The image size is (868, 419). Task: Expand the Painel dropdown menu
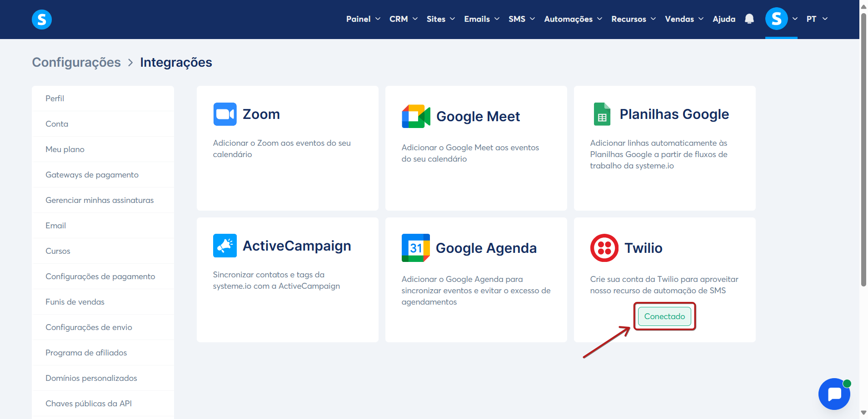pyautogui.click(x=363, y=19)
